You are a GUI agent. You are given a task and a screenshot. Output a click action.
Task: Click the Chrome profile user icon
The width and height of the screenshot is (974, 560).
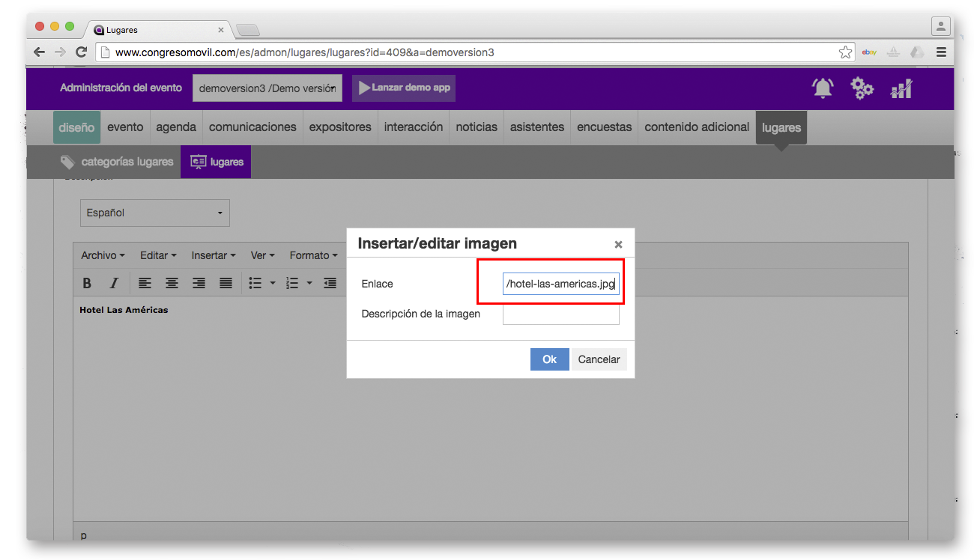pos(940,26)
